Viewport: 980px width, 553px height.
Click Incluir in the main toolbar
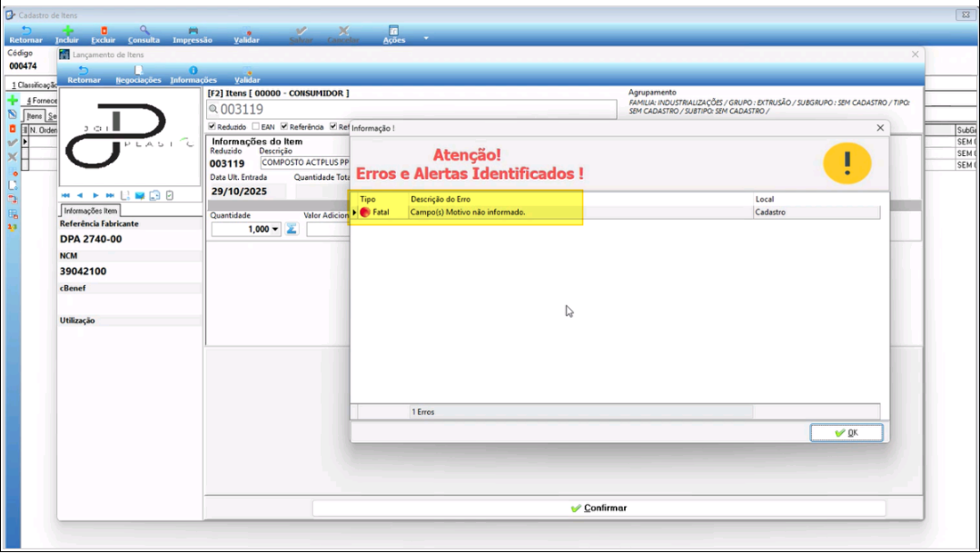pos(66,35)
